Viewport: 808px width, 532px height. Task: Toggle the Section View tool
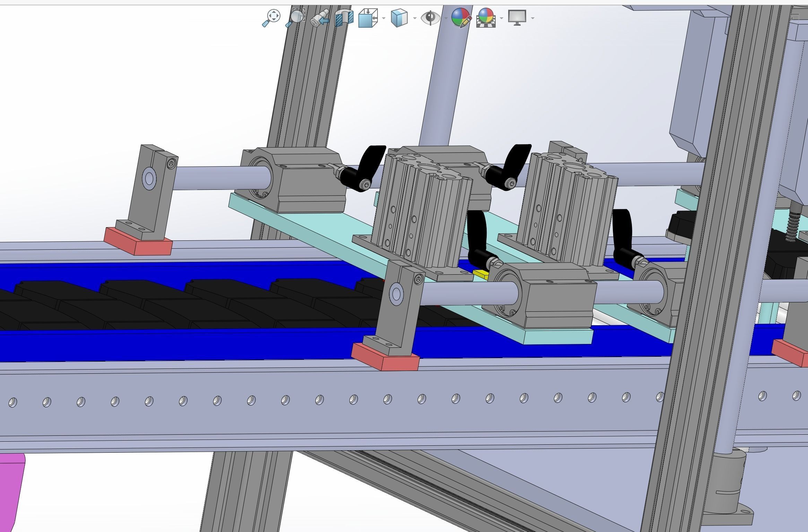coord(344,18)
